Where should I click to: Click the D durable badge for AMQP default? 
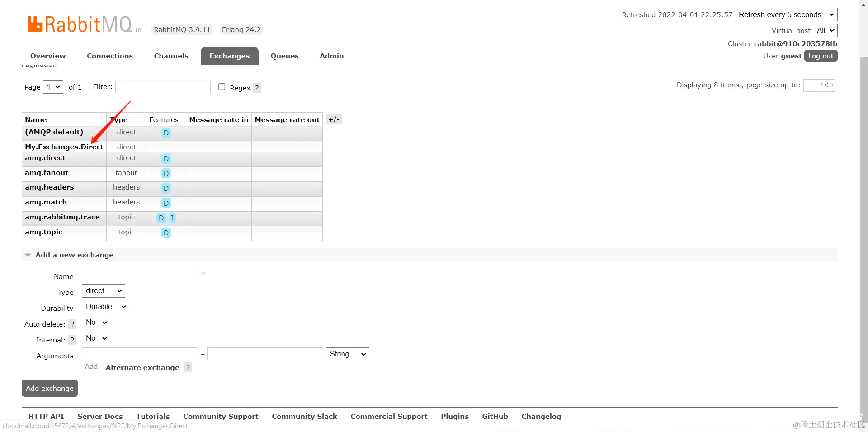click(x=166, y=133)
